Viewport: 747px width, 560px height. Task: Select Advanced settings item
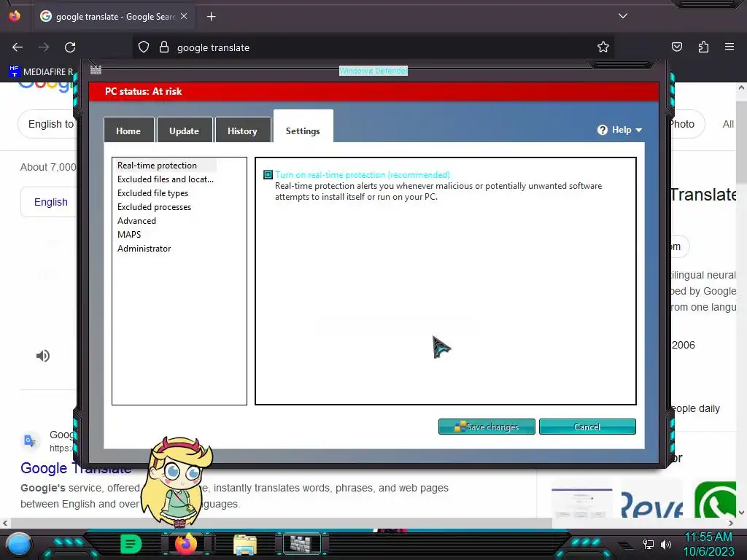[x=136, y=220]
